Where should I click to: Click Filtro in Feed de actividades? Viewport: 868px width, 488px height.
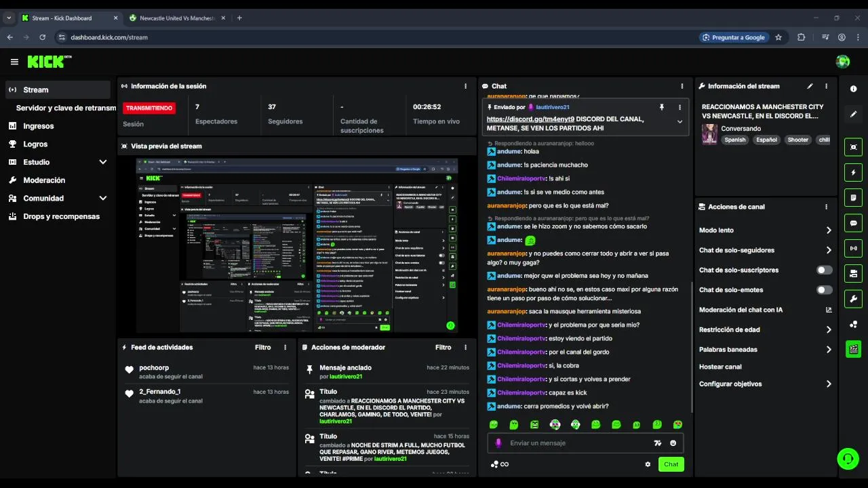click(x=263, y=347)
